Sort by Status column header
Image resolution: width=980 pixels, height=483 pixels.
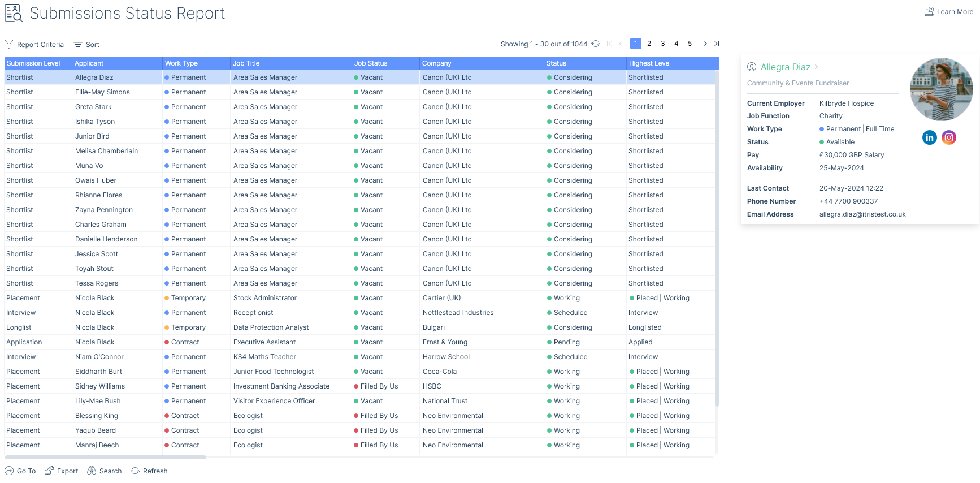586,63
